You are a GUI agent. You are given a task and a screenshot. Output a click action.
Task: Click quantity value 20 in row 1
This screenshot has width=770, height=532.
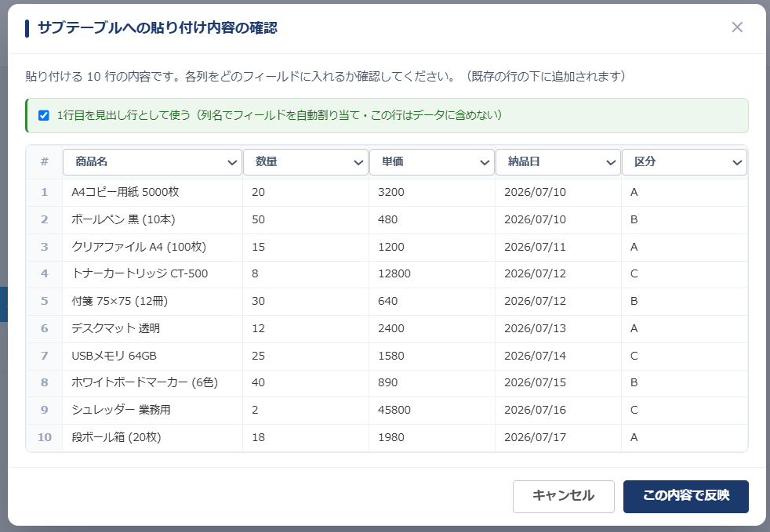[258, 193]
